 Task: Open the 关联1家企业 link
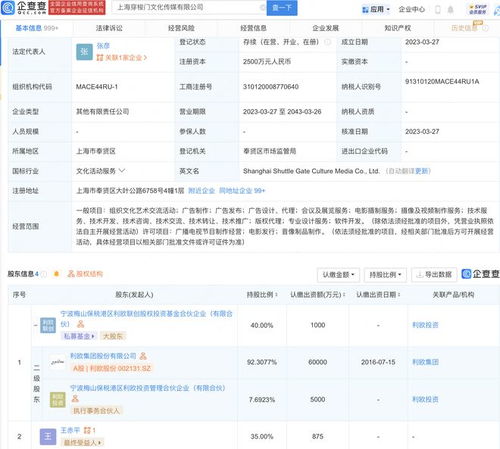coord(122,58)
